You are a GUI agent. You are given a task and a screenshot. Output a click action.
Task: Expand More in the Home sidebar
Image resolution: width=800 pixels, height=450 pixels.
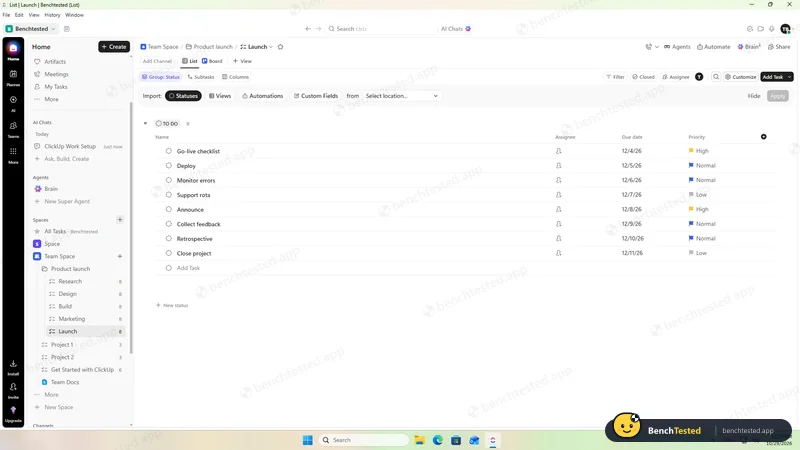[x=51, y=99]
